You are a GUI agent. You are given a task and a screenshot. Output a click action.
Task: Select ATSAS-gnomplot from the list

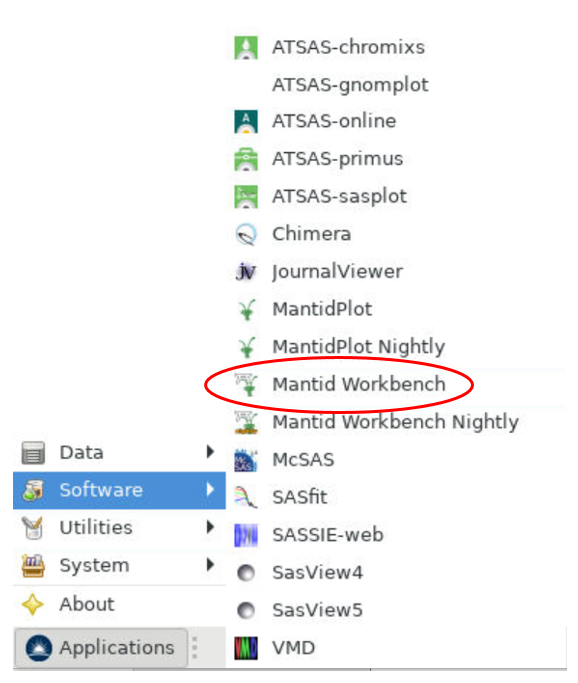coord(350,85)
